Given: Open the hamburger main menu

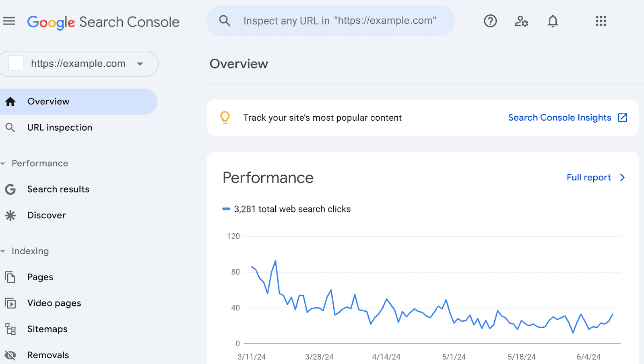Looking at the screenshot, I should click(x=9, y=21).
